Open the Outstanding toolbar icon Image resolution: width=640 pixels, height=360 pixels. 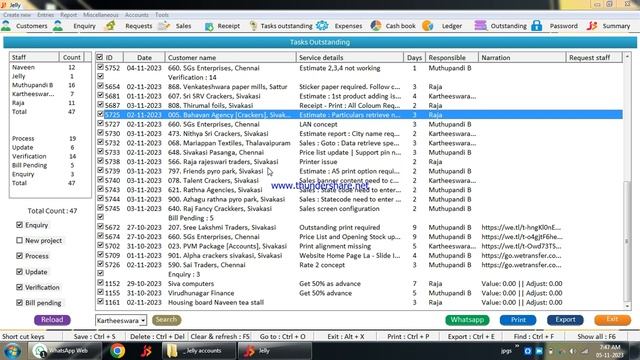click(x=480, y=26)
